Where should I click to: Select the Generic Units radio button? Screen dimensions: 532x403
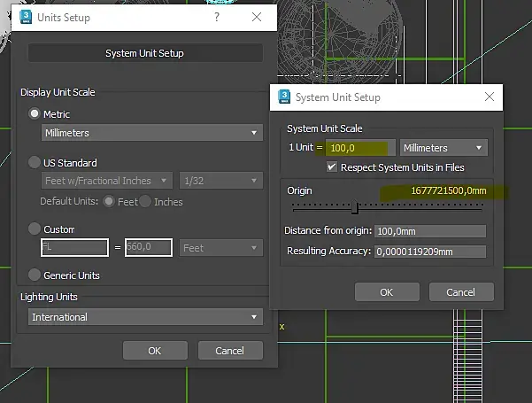pyautogui.click(x=35, y=275)
